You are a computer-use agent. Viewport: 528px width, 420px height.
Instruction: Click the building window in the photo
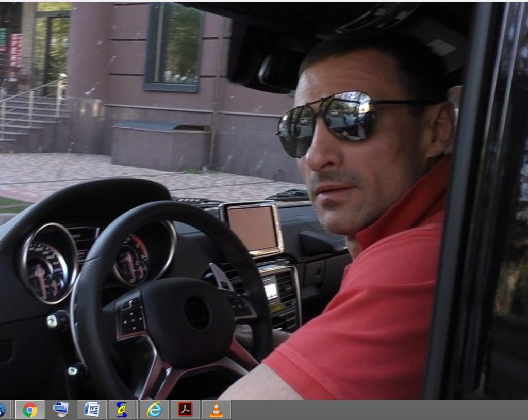click(174, 47)
